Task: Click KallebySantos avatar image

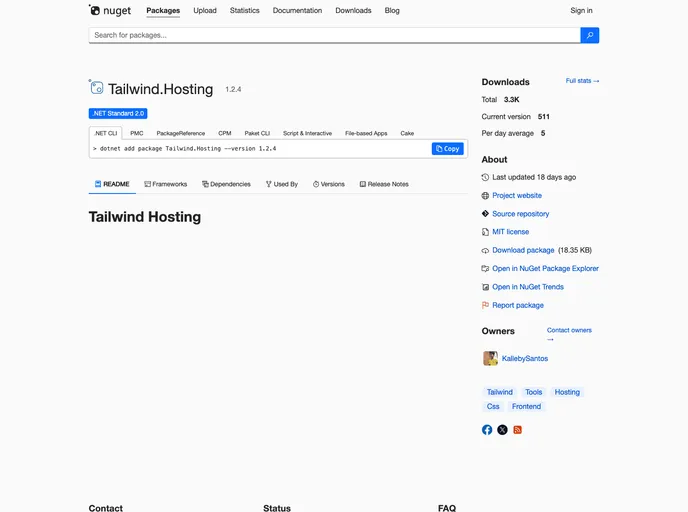Action: 490,358
